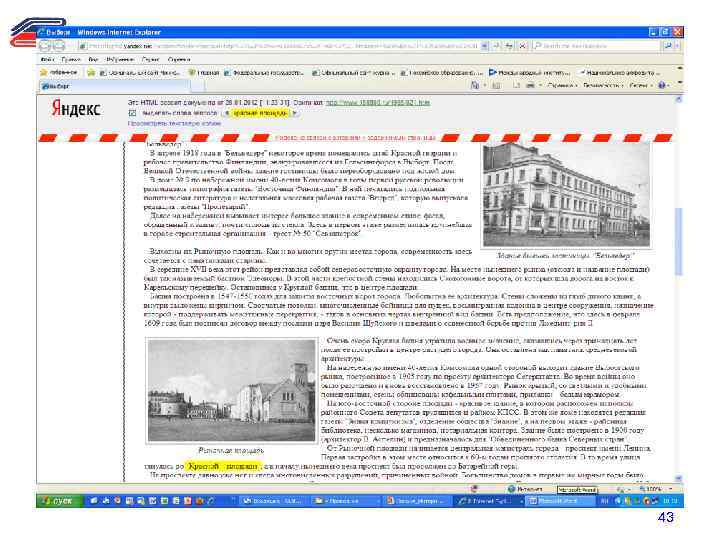
Task: Open the Справка menu
Action: 179,59
